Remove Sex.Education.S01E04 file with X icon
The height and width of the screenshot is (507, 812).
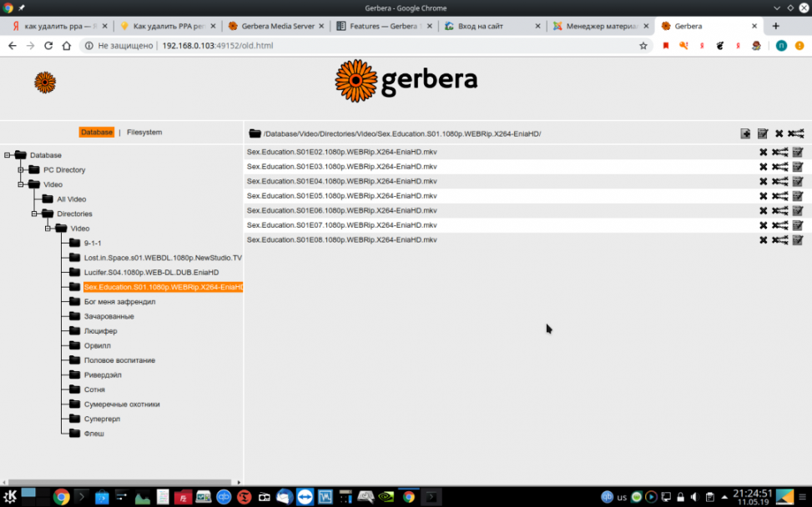click(x=763, y=182)
